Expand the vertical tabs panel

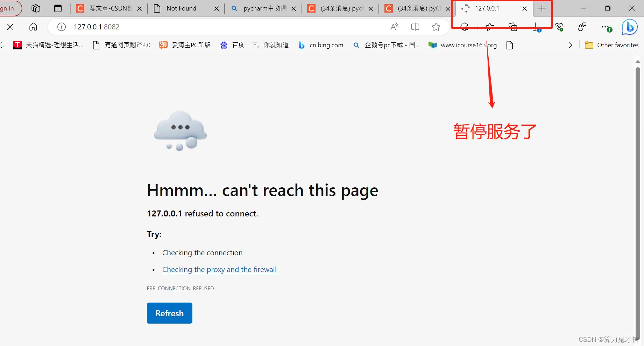coord(58,8)
